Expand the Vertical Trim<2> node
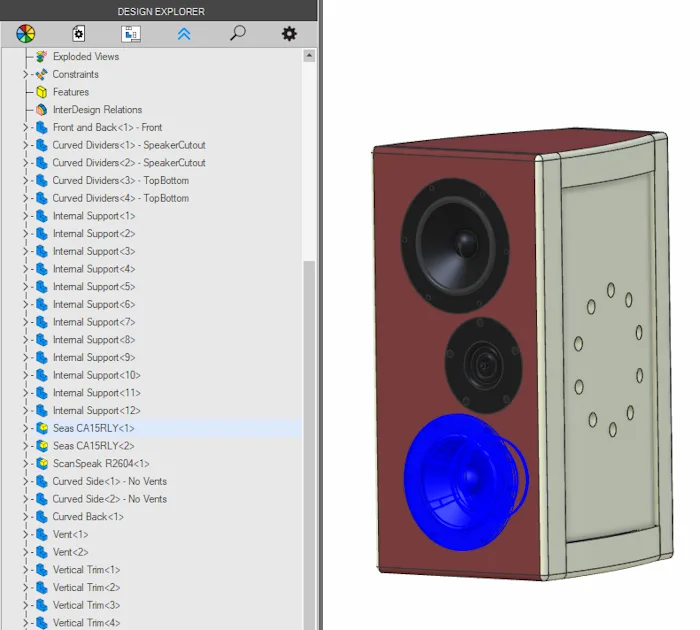 click(25, 588)
